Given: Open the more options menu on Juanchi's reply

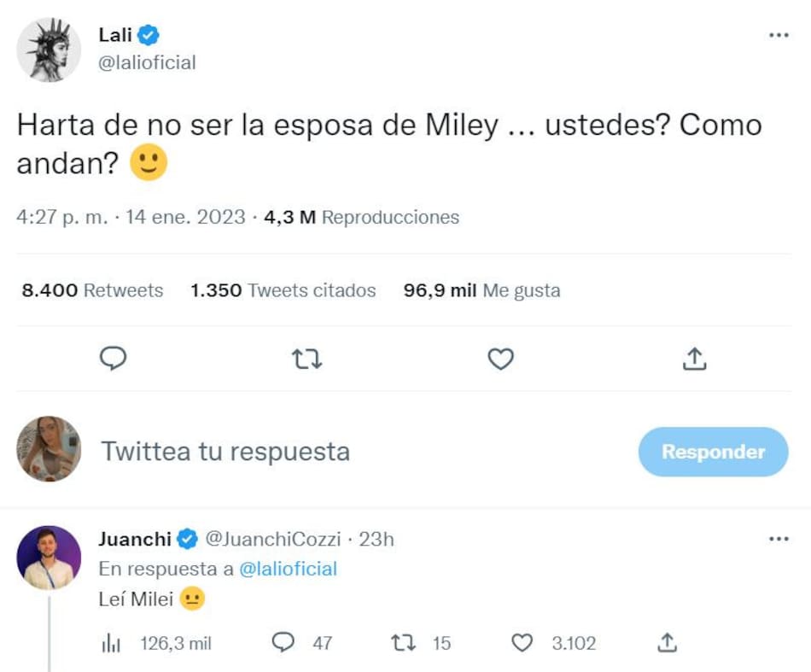Looking at the screenshot, I should point(779,540).
